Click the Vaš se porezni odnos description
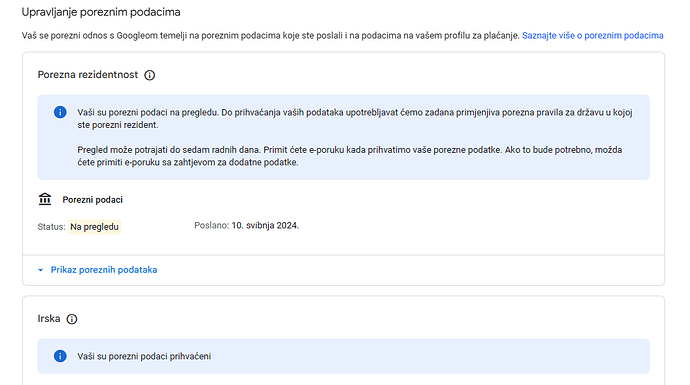This screenshot has height=385, width=690. [271, 36]
